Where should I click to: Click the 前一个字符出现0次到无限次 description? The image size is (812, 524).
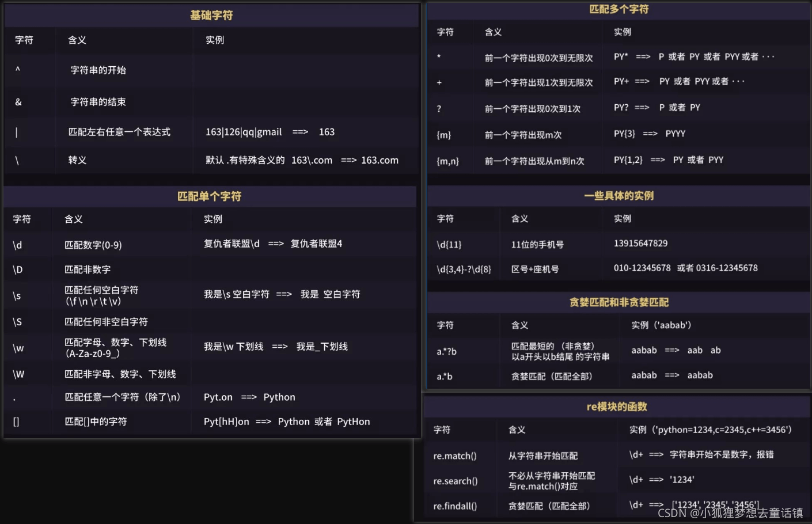pyautogui.click(x=538, y=58)
